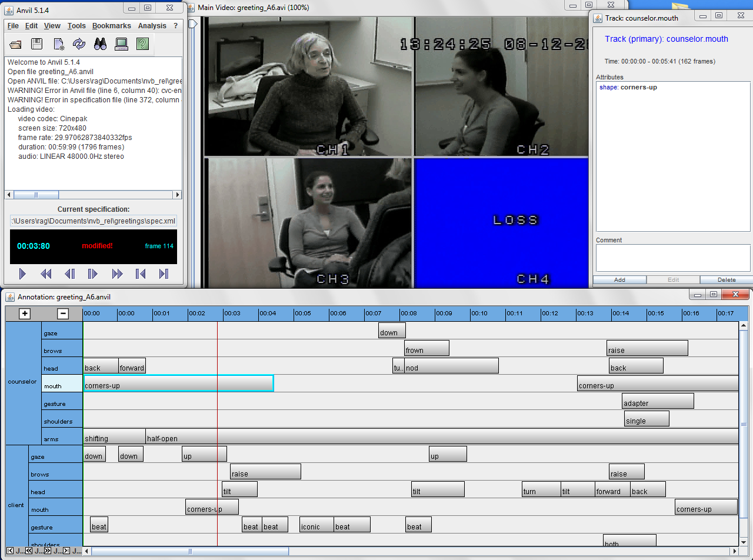Viewport: 753px width, 560px height.
Task: Open the Bookmarks menu
Action: [111, 26]
